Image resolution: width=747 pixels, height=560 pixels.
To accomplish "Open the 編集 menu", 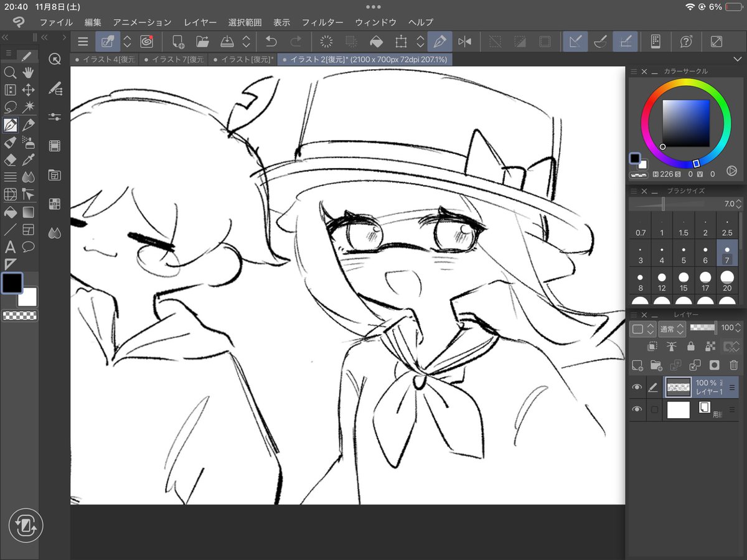I will click(93, 22).
